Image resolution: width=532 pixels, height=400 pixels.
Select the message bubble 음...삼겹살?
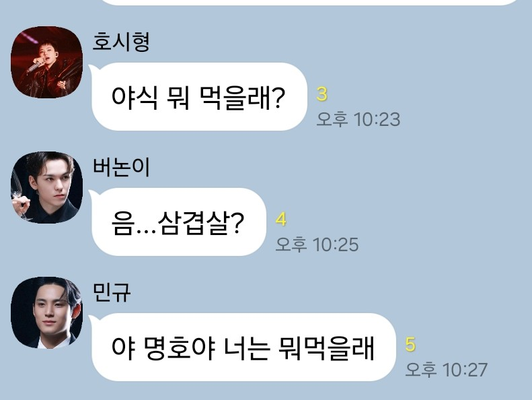pos(179,222)
